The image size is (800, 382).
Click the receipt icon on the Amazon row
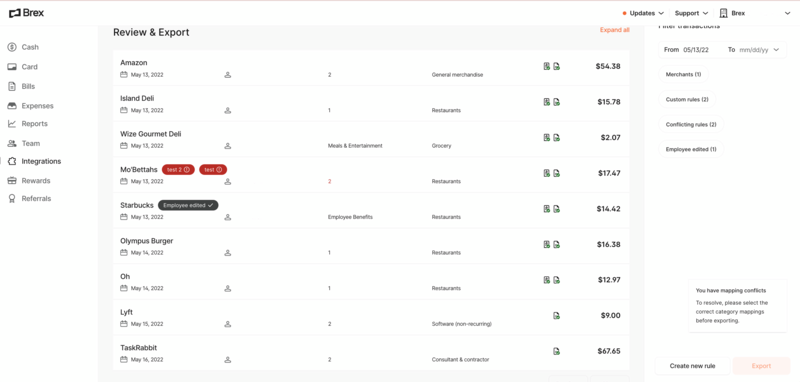pyautogui.click(x=546, y=66)
